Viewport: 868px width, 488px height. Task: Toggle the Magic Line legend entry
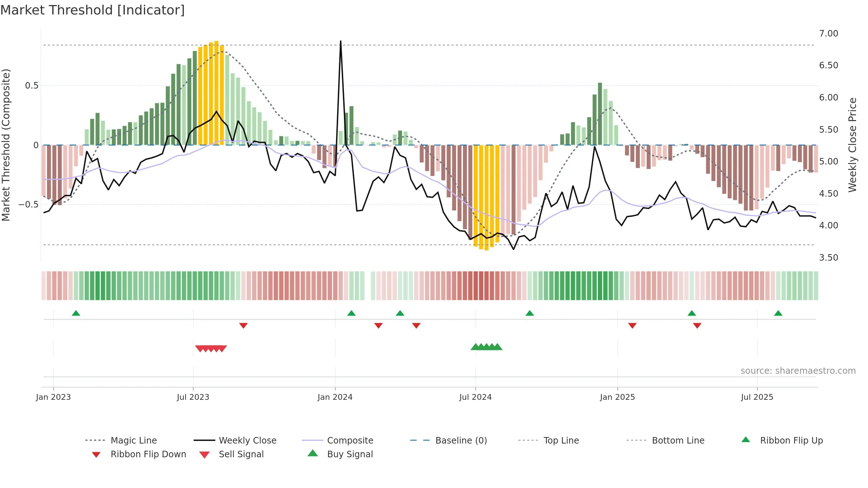pyautogui.click(x=121, y=440)
